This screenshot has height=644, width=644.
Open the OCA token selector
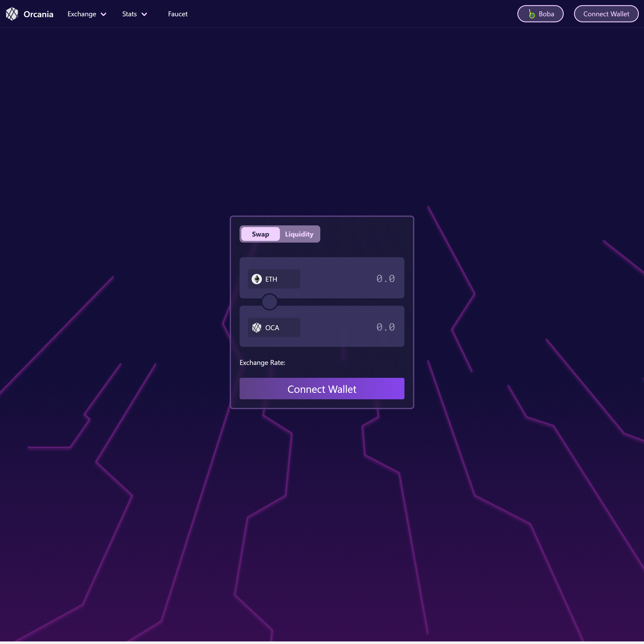click(x=274, y=327)
